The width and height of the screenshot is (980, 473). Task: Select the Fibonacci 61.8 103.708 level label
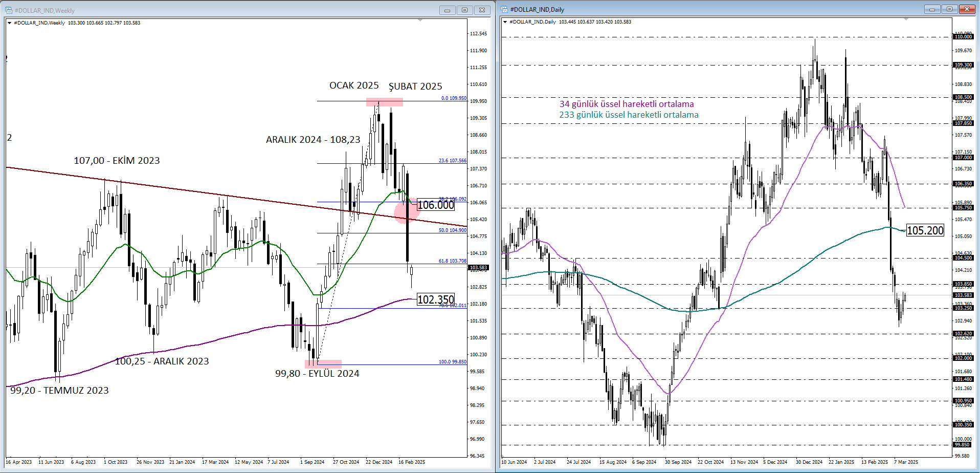click(453, 261)
